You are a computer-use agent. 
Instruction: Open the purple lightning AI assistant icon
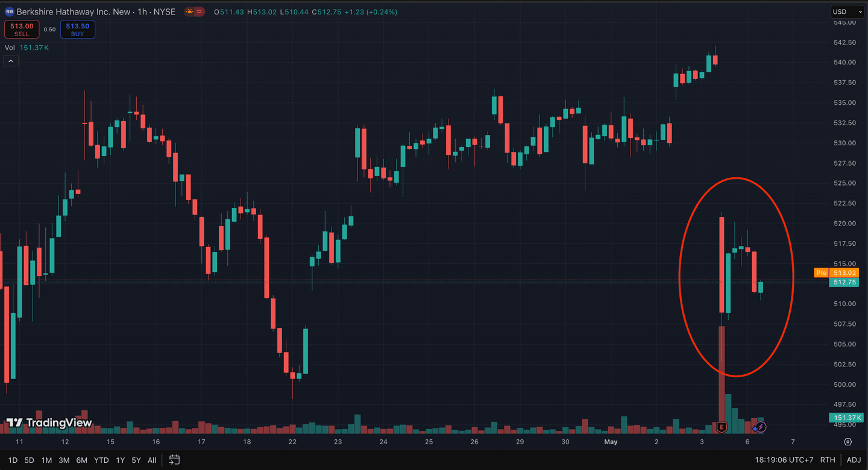point(761,427)
